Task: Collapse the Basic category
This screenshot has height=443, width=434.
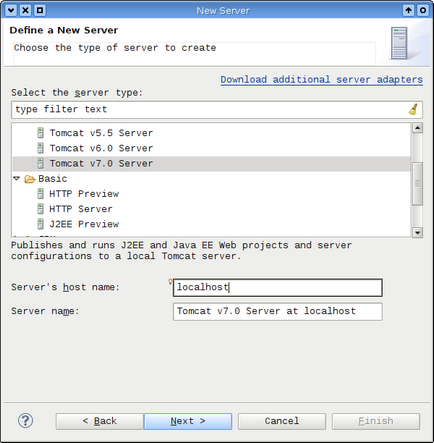Action: (x=17, y=178)
